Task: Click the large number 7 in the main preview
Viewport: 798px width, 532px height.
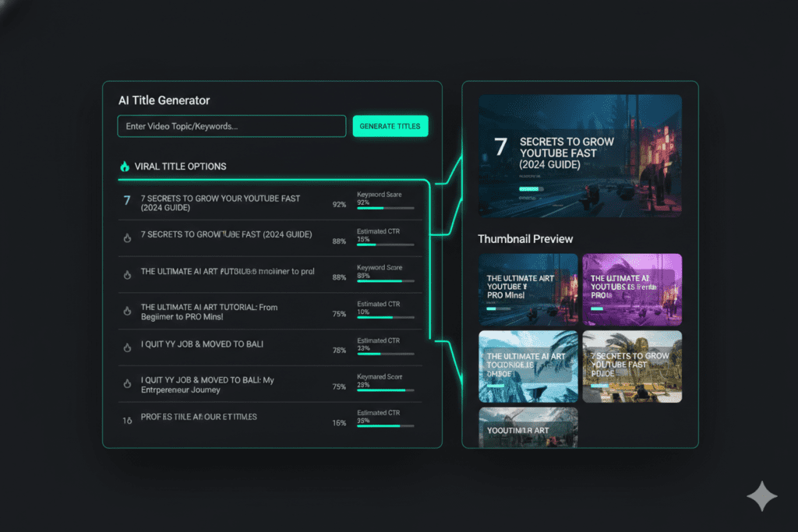Action: click(x=500, y=147)
